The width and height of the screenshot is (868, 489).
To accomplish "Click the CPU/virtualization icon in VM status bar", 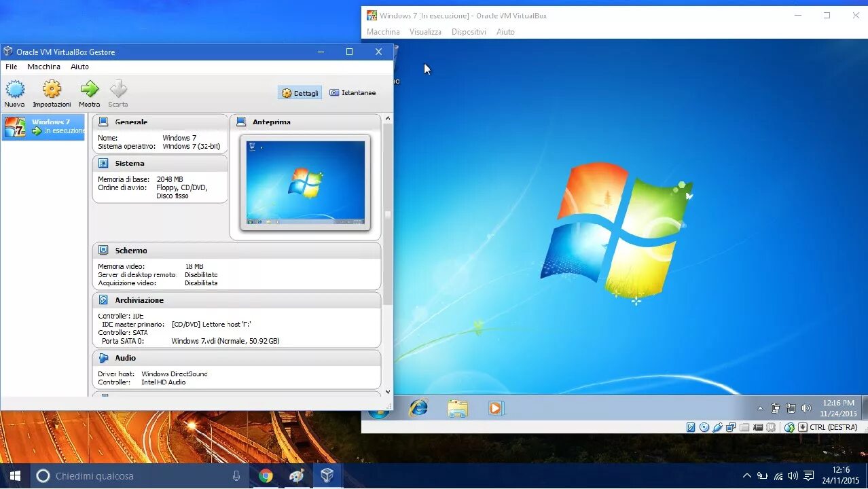I will [x=771, y=427].
